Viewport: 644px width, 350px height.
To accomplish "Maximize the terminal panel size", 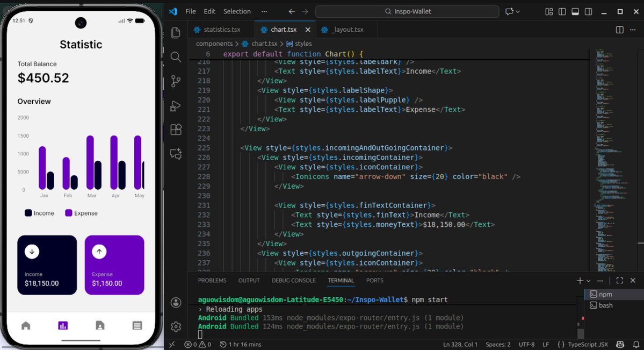I will (620, 281).
